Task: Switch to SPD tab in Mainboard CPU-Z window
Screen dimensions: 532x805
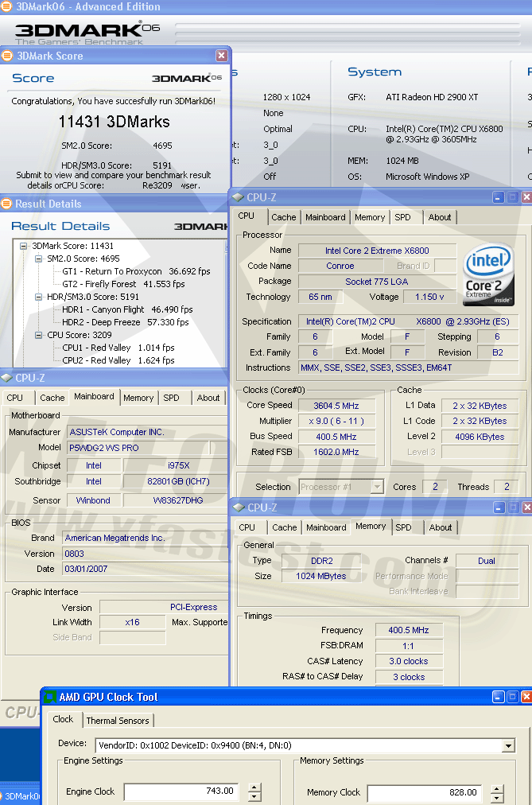Action: (171, 398)
